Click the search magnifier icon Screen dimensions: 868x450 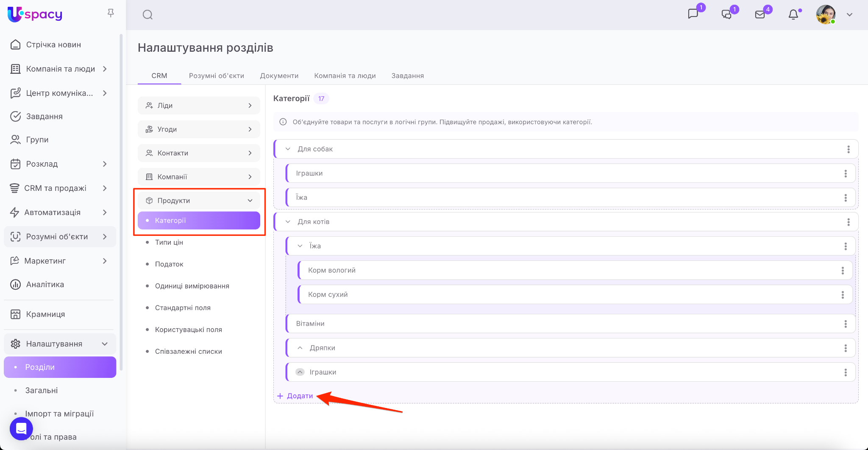[x=147, y=15]
